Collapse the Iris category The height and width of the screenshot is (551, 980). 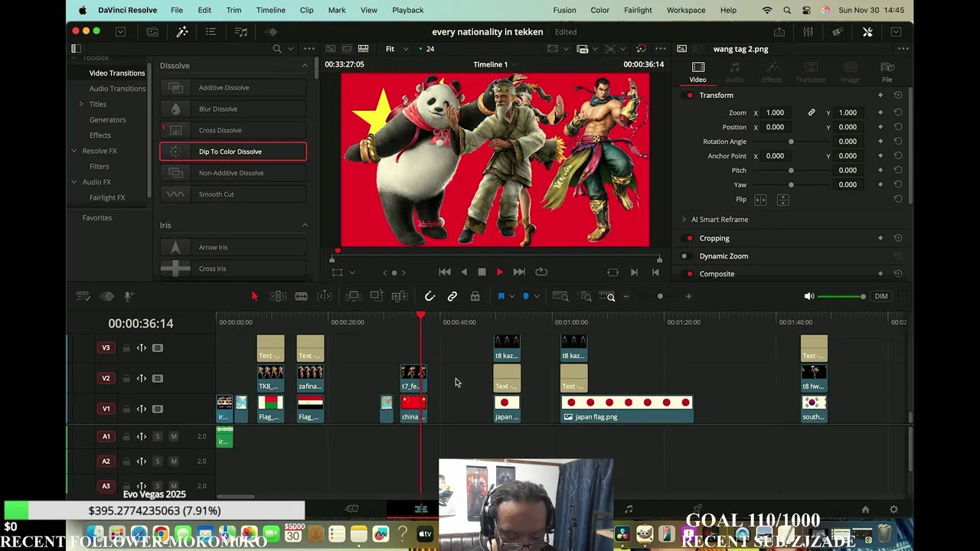[305, 225]
